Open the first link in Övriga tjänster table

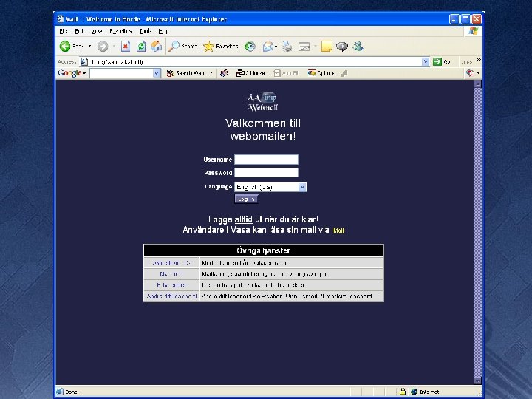coord(171,263)
